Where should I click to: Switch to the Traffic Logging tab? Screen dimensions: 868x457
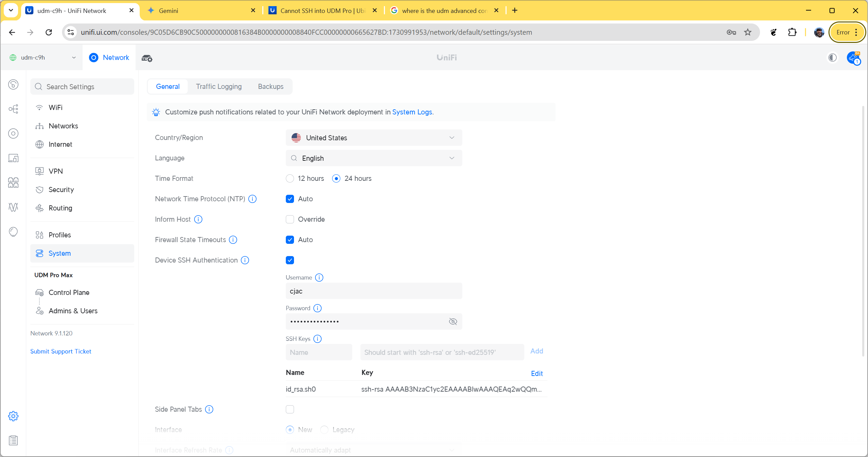[x=219, y=86]
